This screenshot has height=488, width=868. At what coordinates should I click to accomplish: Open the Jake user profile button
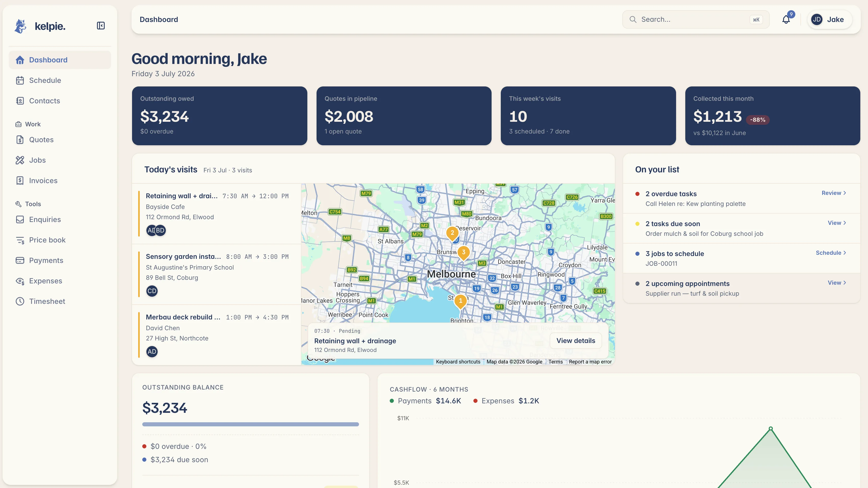[830, 19]
